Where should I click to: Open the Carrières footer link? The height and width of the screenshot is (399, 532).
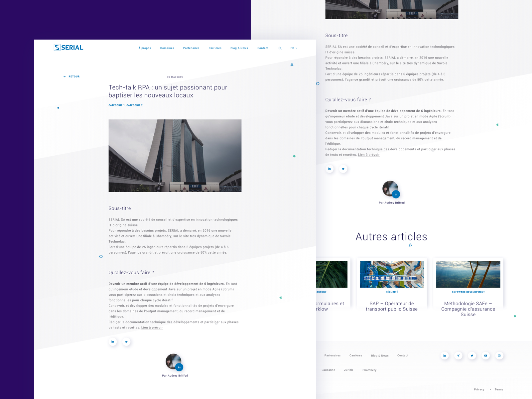[x=356, y=355]
